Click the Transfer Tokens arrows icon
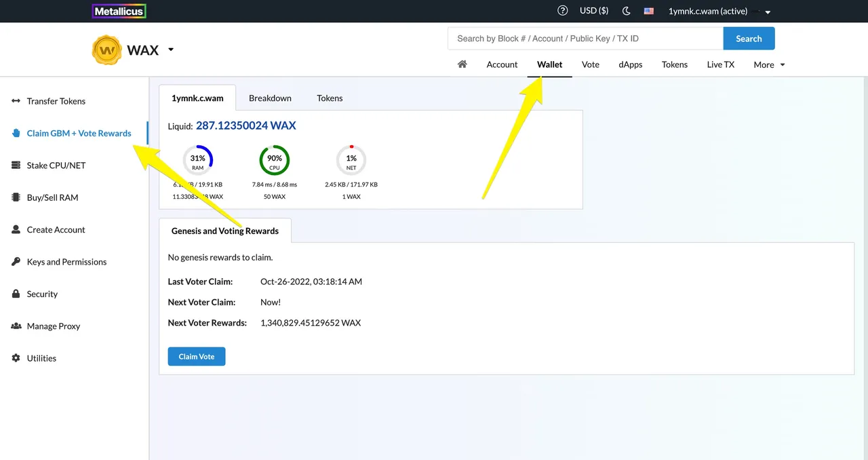The width and height of the screenshot is (868, 460). click(x=16, y=101)
